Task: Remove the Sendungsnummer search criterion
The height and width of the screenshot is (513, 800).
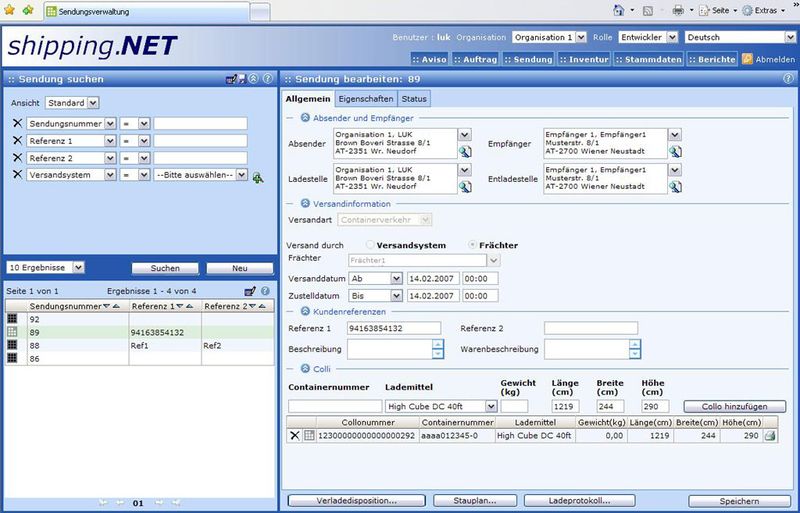Action: (17, 124)
